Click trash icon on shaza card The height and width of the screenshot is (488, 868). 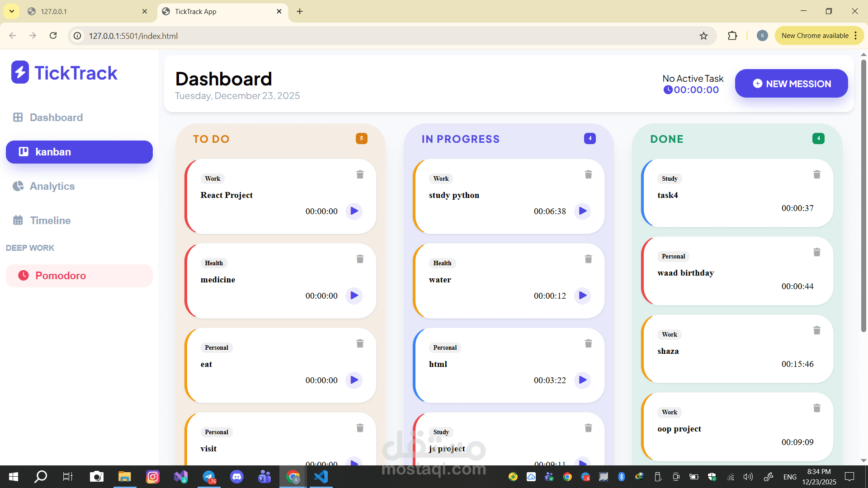pos(816,330)
